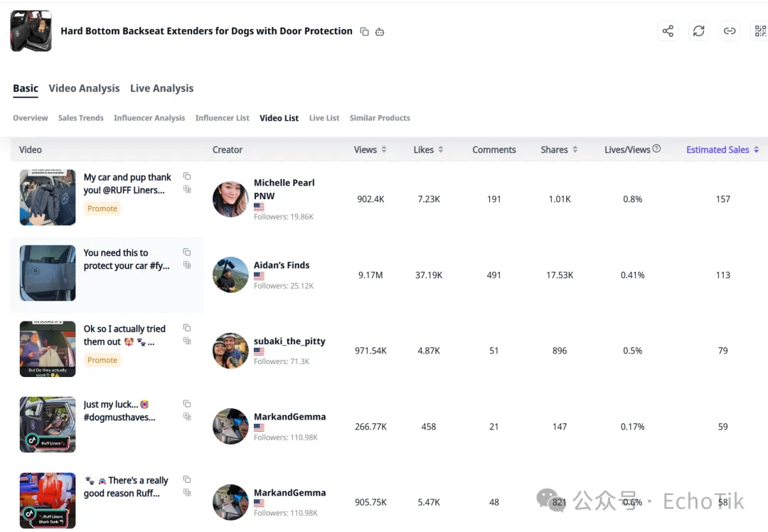Copy title of 'Just my luck' video
The width and height of the screenshot is (768, 532).
(186, 404)
